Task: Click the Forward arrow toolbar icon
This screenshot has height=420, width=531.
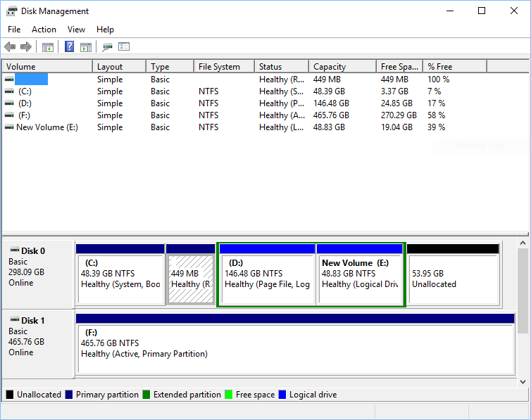Action: (26, 46)
